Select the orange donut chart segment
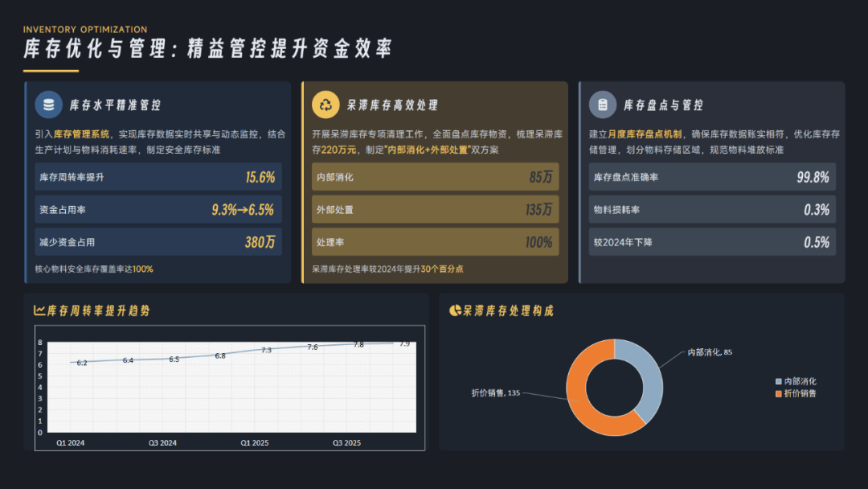 pos(591,394)
